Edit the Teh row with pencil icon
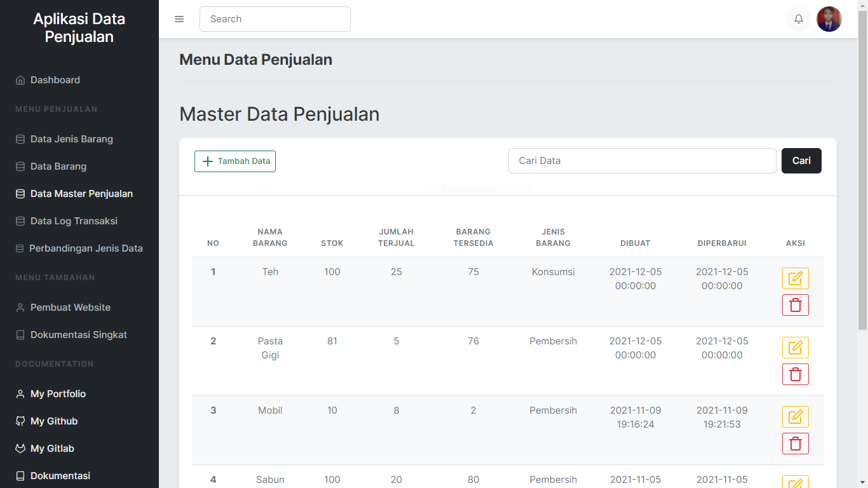This screenshot has width=868, height=488. tap(796, 278)
